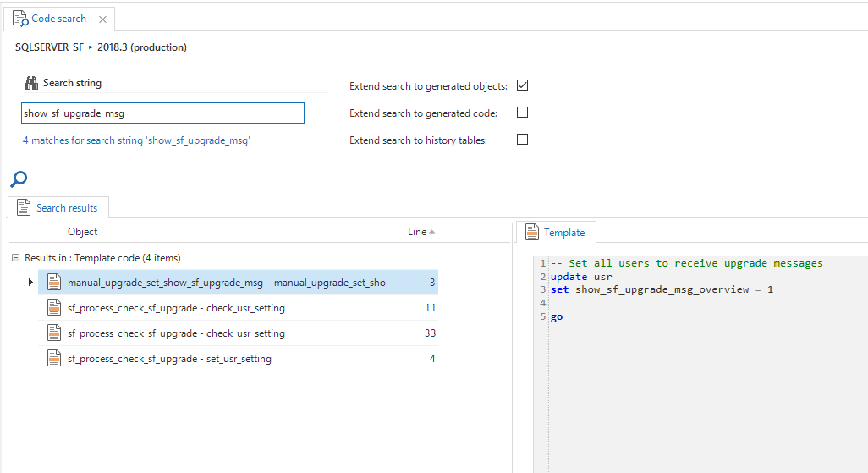868x473 pixels.
Task: Enable Extend search to history tables
Action: (522, 140)
